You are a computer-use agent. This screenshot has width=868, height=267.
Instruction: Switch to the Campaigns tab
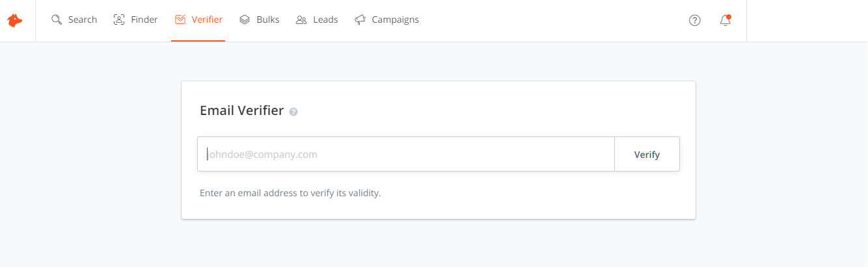pyautogui.click(x=396, y=19)
